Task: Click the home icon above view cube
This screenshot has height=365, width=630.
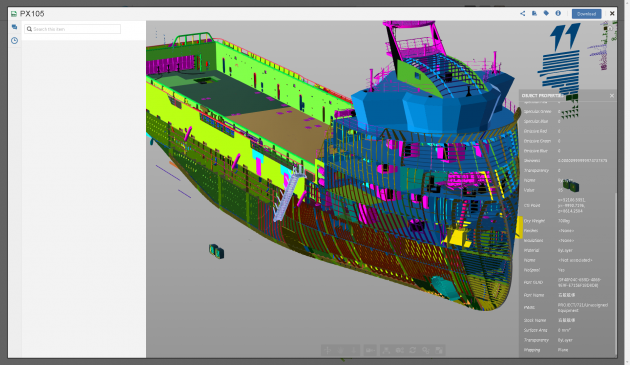Action: coord(610,28)
